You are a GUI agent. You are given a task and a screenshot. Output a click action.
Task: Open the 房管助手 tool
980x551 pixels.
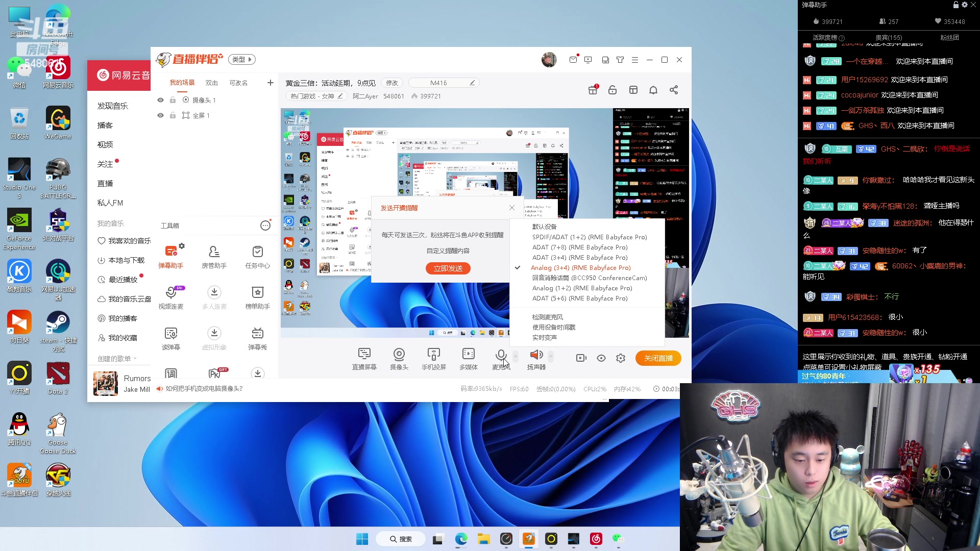pyautogui.click(x=214, y=257)
